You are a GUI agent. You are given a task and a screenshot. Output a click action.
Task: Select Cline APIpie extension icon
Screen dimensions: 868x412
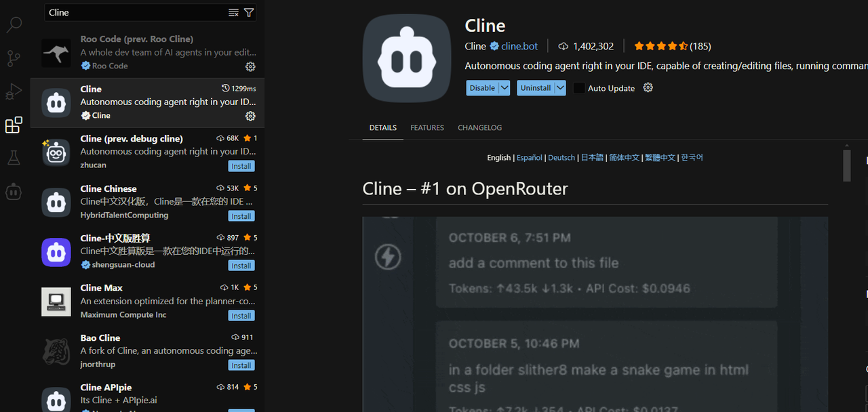click(x=56, y=400)
